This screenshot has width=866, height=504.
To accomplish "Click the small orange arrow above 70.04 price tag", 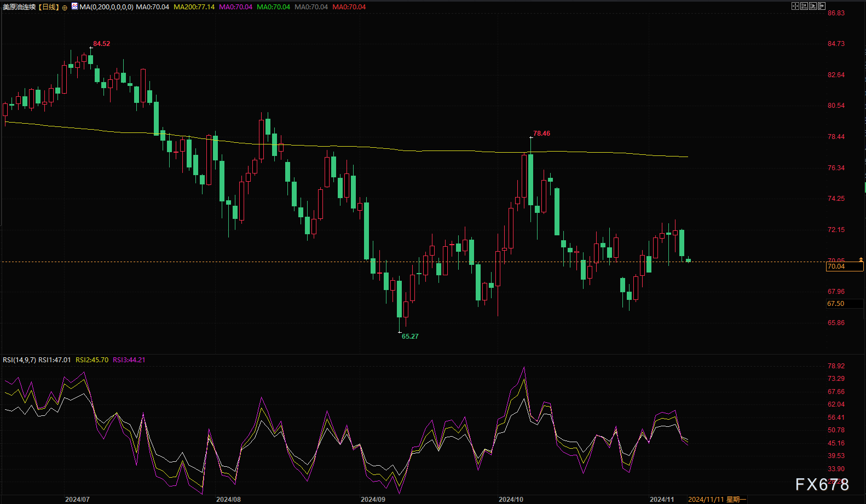I will (x=861, y=260).
